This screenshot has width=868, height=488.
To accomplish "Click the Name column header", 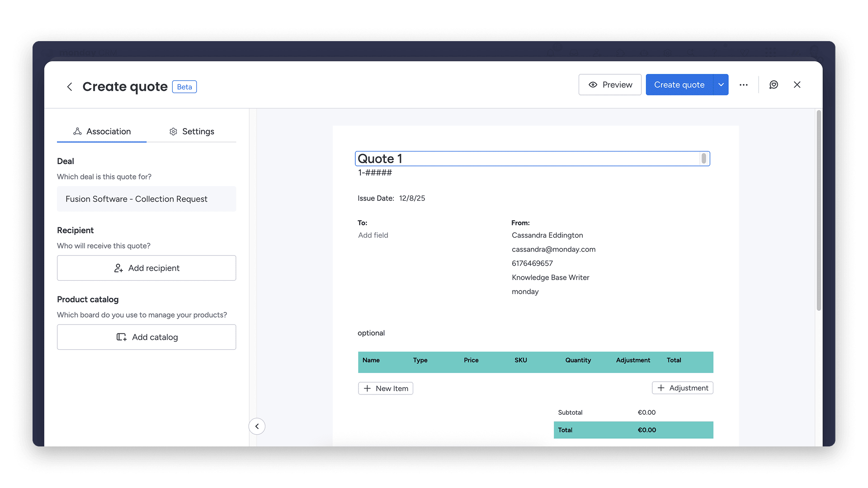I will (x=371, y=360).
